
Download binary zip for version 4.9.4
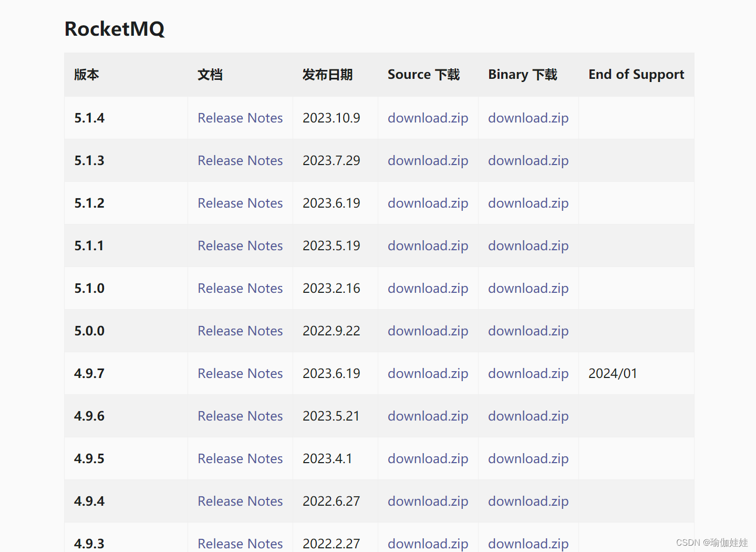[x=528, y=501]
